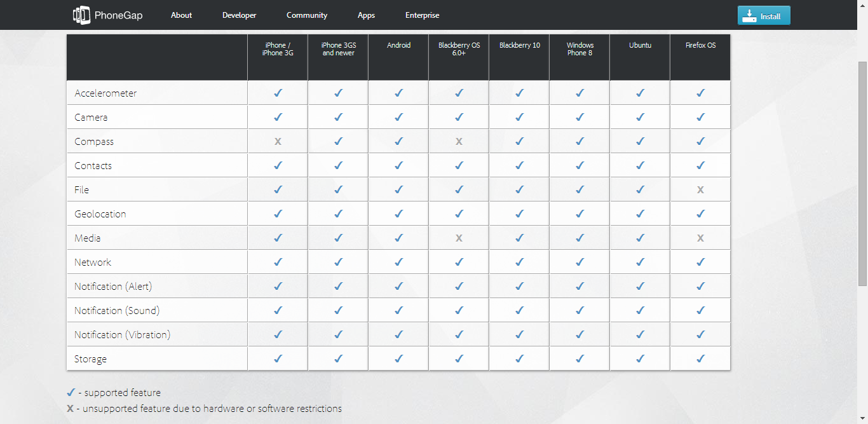Click Notification (Sound) checkmark under Ubuntu
This screenshot has width=868, height=424.
click(x=640, y=310)
